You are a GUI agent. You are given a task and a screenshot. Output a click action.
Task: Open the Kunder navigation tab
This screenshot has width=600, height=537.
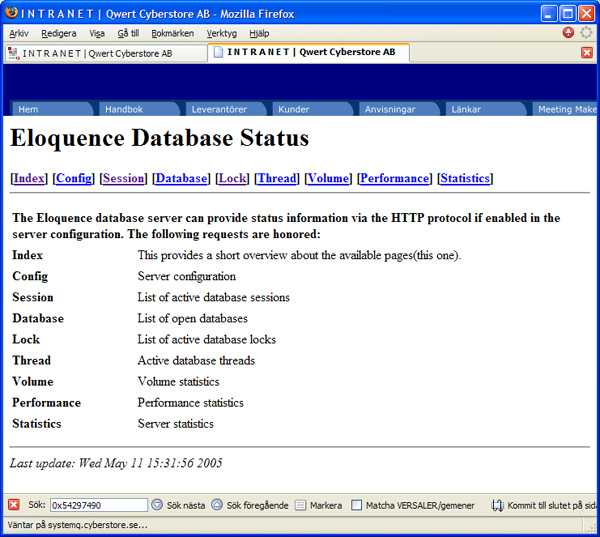pyautogui.click(x=312, y=109)
